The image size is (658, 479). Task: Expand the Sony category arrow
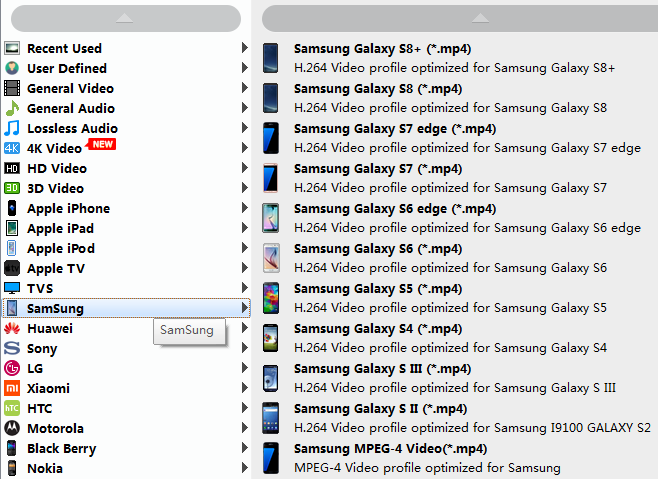[245, 348]
